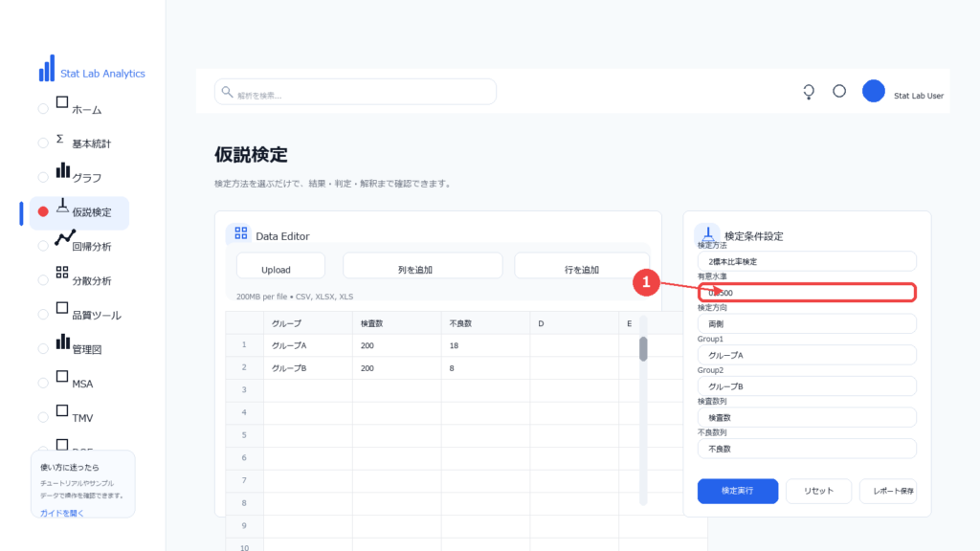The width and height of the screenshot is (980, 551).
Task: Click the magnifier icon in search bar
Action: 227,92
